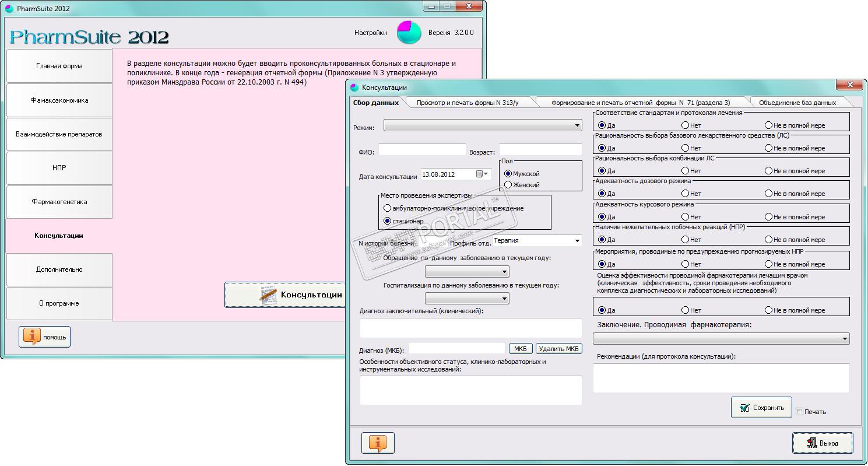Select Нет for Соответствие стандартам и протоколам лечения
The height and width of the screenshot is (466, 868).
click(x=686, y=125)
